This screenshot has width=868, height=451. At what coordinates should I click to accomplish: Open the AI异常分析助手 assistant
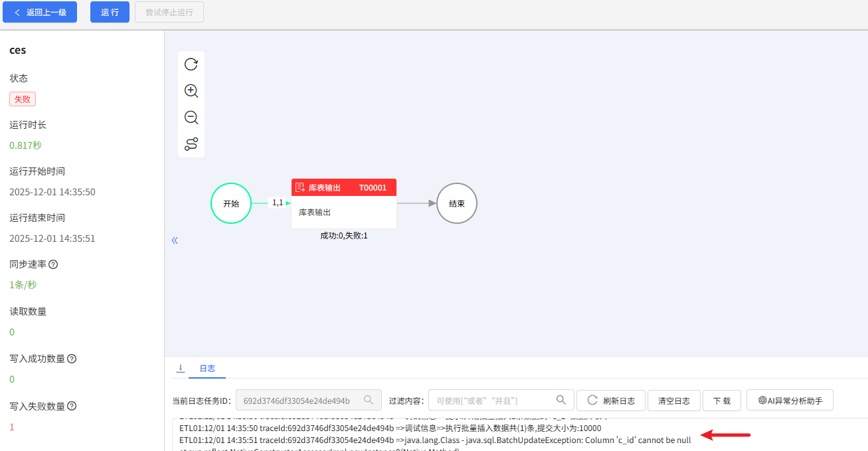(790, 400)
